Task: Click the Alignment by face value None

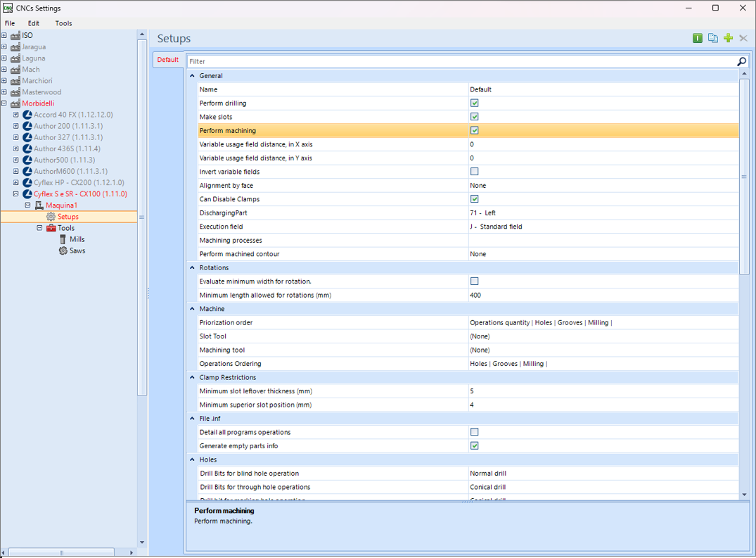Action: click(478, 186)
